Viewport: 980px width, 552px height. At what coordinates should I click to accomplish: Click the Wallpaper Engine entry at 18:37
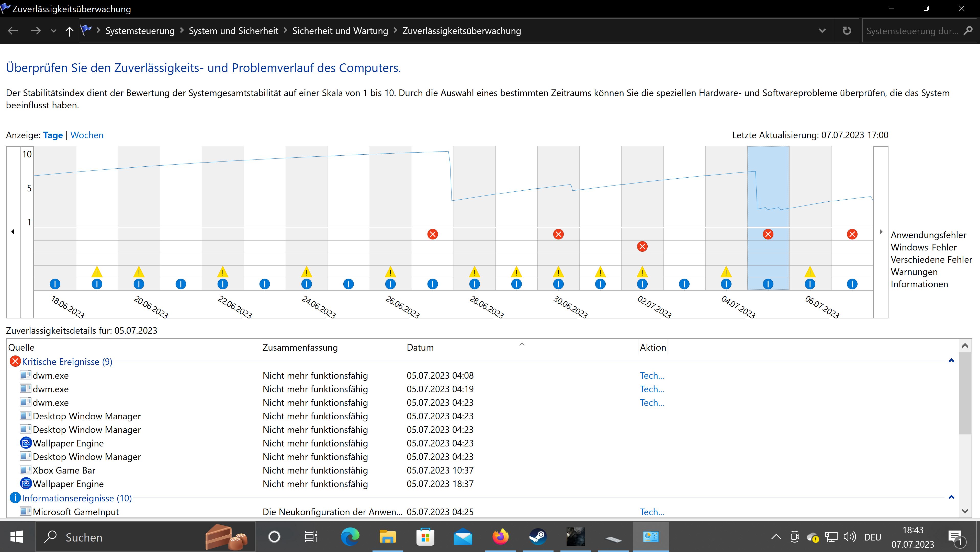[x=68, y=484]
